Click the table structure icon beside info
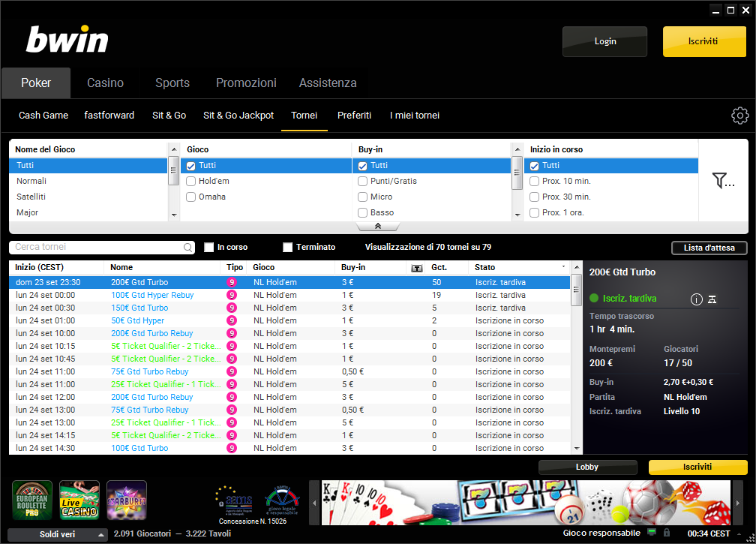756x544 pixels. [x=712, y=299]
